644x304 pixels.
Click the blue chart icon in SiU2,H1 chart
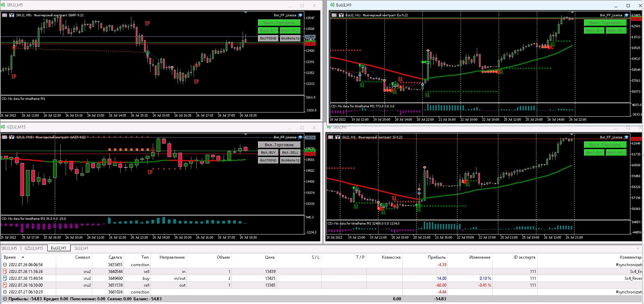[x=338, y=137]
